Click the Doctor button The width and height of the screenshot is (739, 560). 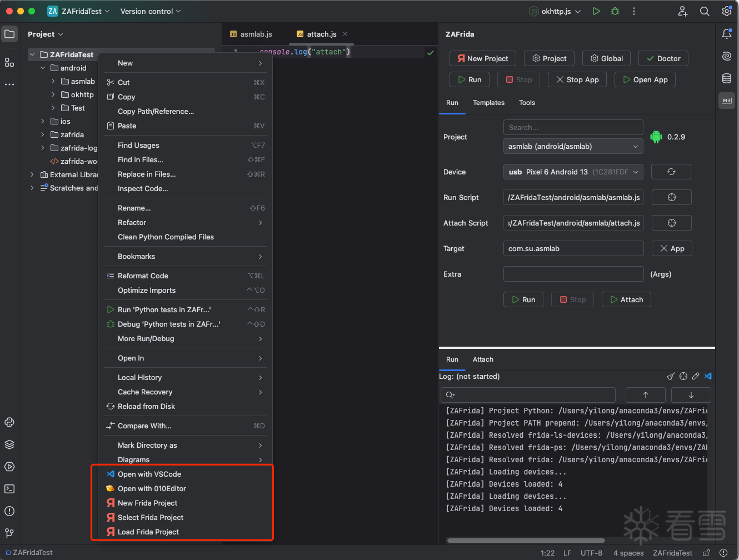coord(663,58)
